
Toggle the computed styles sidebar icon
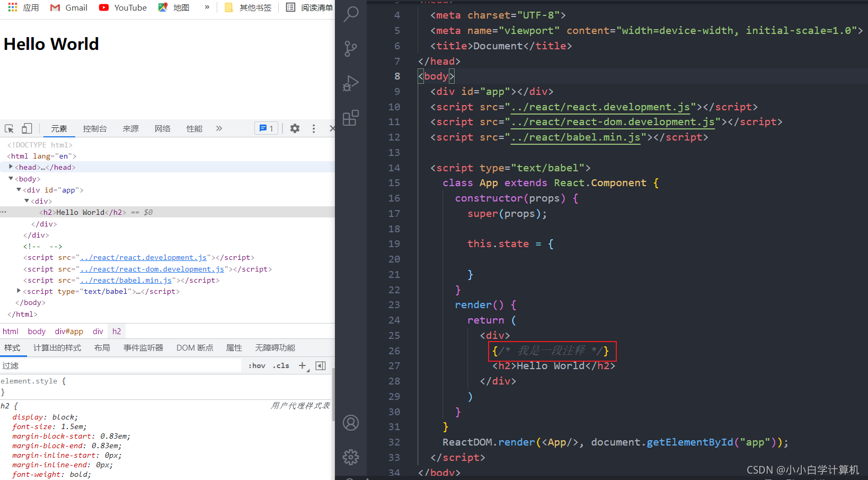click(x=321, y=366)
